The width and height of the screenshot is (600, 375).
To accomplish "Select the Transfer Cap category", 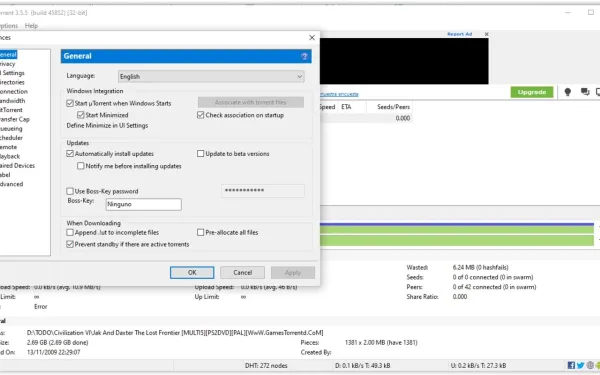I will (x=15, y=119).
